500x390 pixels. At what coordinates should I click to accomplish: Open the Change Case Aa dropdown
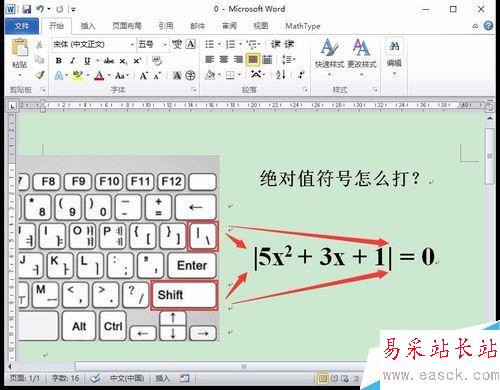121,76
